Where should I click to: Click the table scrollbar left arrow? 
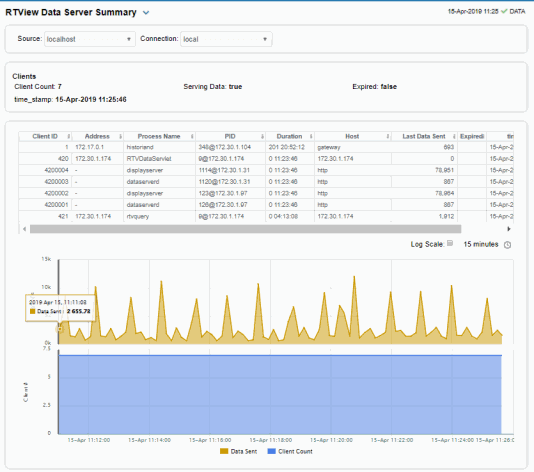tap(25, 229)
